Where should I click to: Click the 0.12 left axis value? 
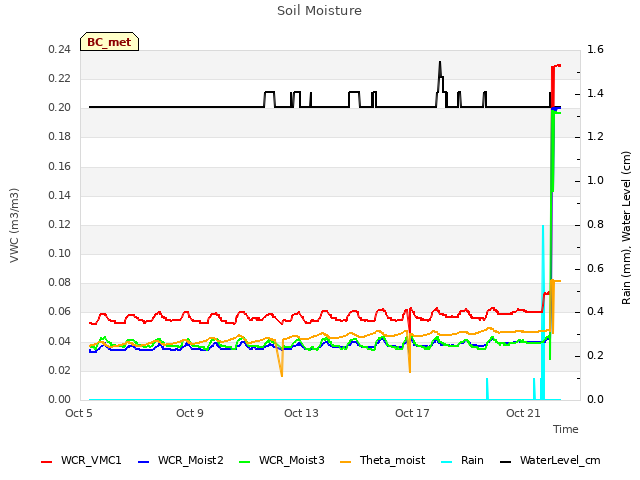click(60, 224)
